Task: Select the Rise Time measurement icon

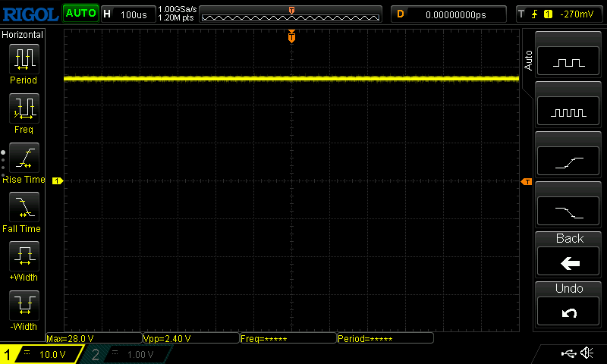Action: [x=24, y=158]
